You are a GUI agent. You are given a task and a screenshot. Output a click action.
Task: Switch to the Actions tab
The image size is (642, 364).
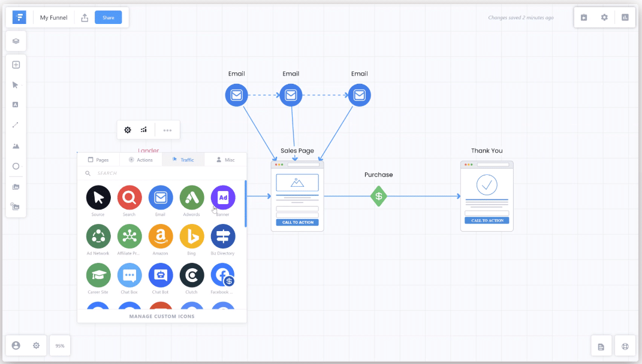[141, 160]
